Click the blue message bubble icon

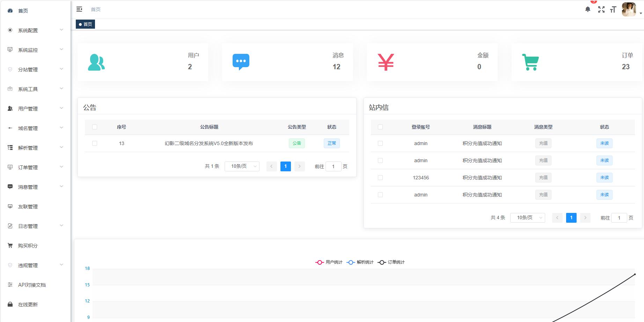241,62
